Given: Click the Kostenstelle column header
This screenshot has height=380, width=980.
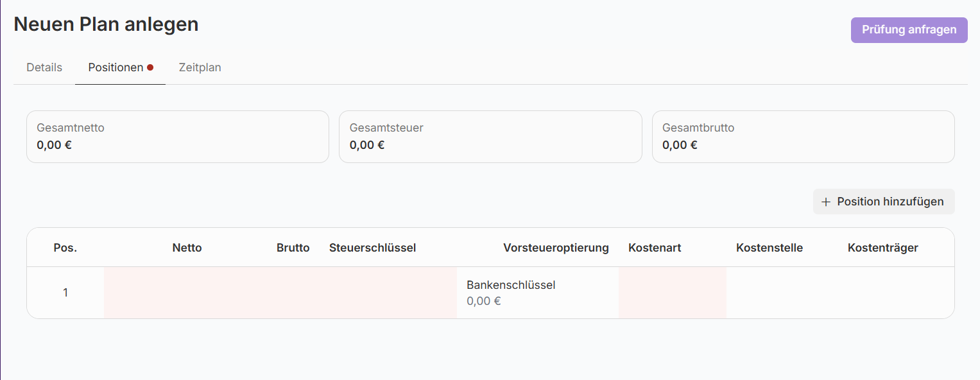Looking at the screenshot, I should point(769,248).
